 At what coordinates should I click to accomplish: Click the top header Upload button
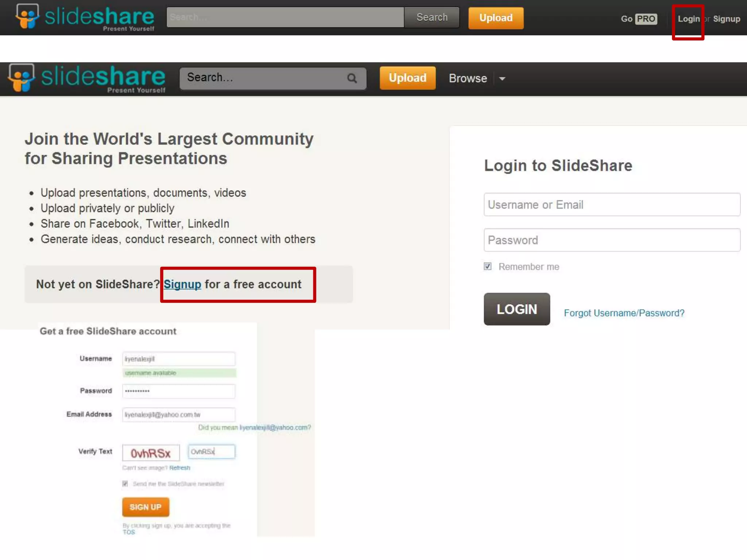coord(496,18)
